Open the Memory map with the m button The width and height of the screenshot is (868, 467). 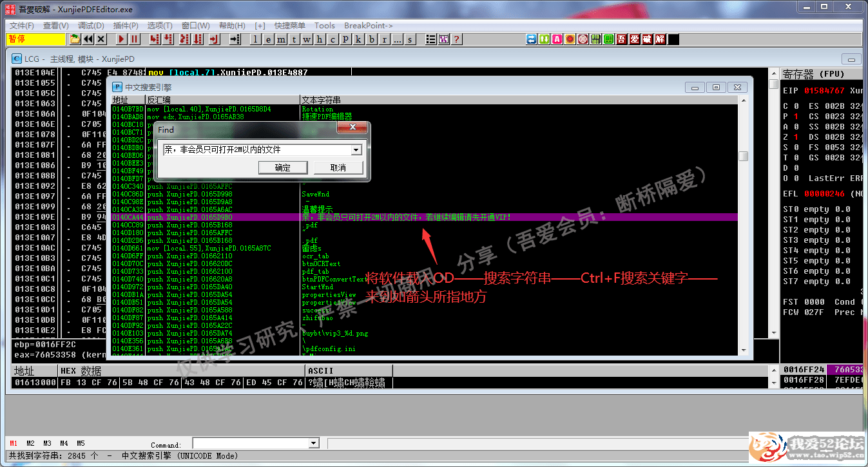(281, 39)
